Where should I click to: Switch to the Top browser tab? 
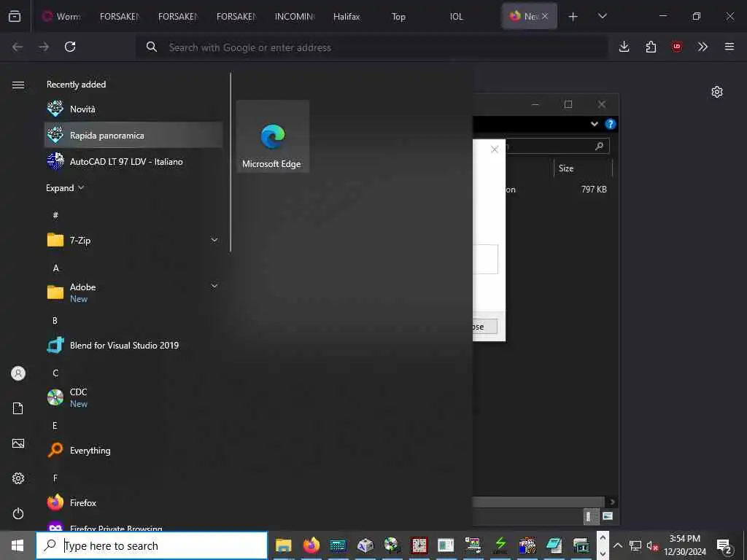click(398, 16)
